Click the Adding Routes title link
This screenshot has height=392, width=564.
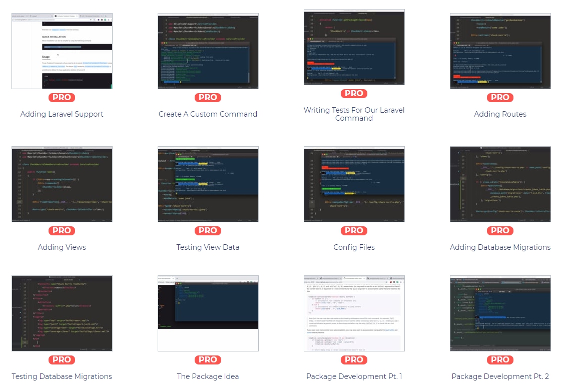500,114
